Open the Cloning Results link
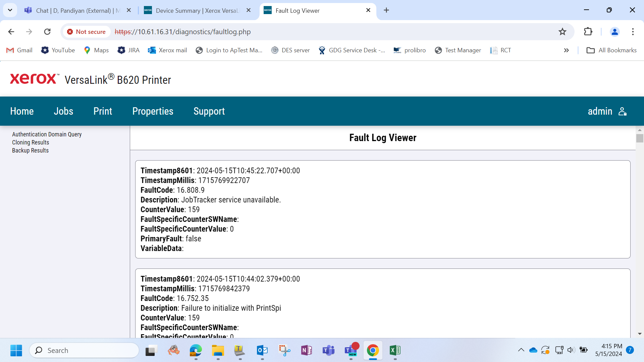Screen dimensions: 644x362 coord(31,142)
